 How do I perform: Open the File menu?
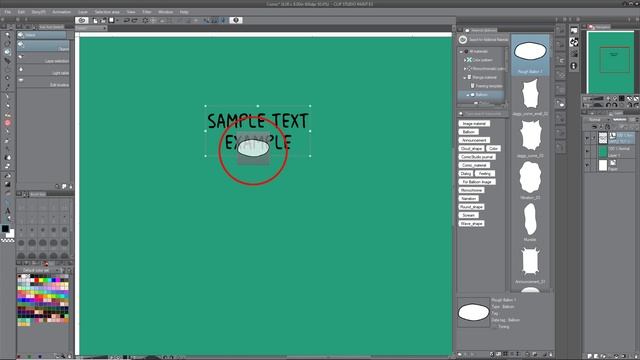click(7, 12)
